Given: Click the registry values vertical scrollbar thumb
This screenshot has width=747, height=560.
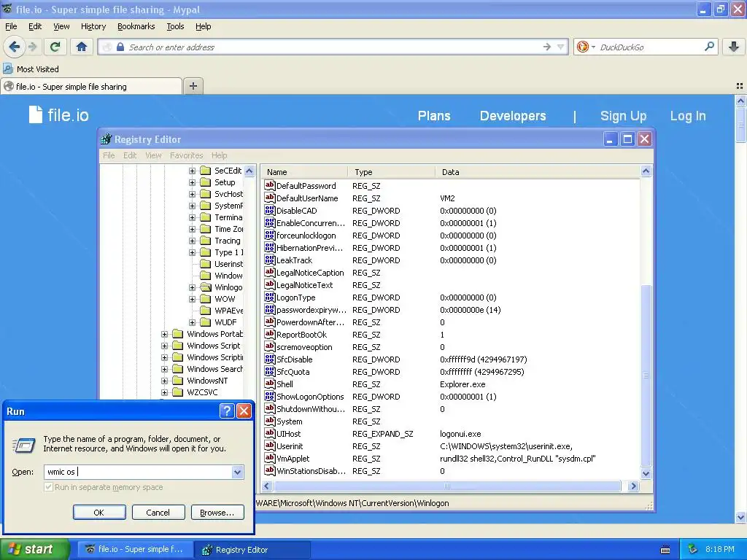Looking at the screenshot, I should pyautogui.click(x=646, y=376).
